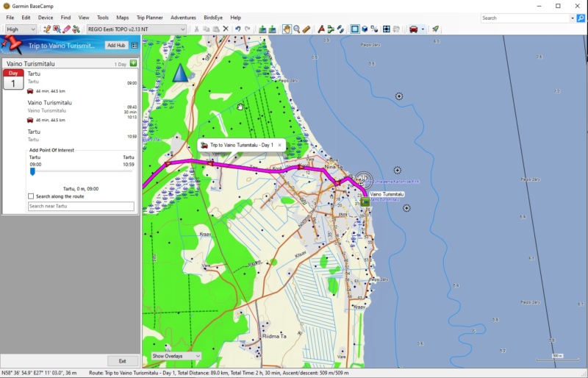Click the Exit button
588x378 pixels.
pyautogui.click(x=123, y=361)
